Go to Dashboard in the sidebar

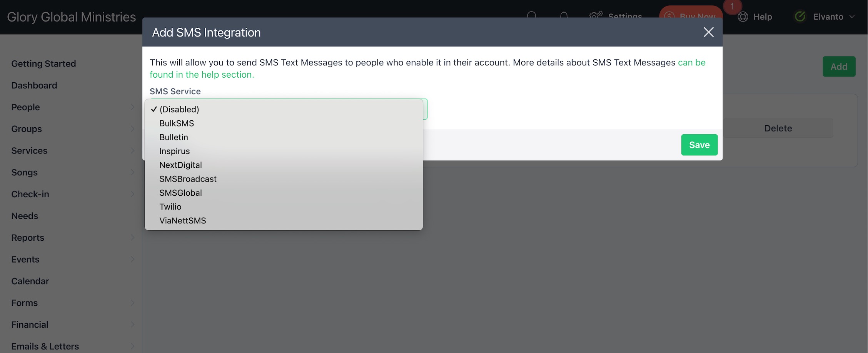pyautogui.click(x=34, y=85)
